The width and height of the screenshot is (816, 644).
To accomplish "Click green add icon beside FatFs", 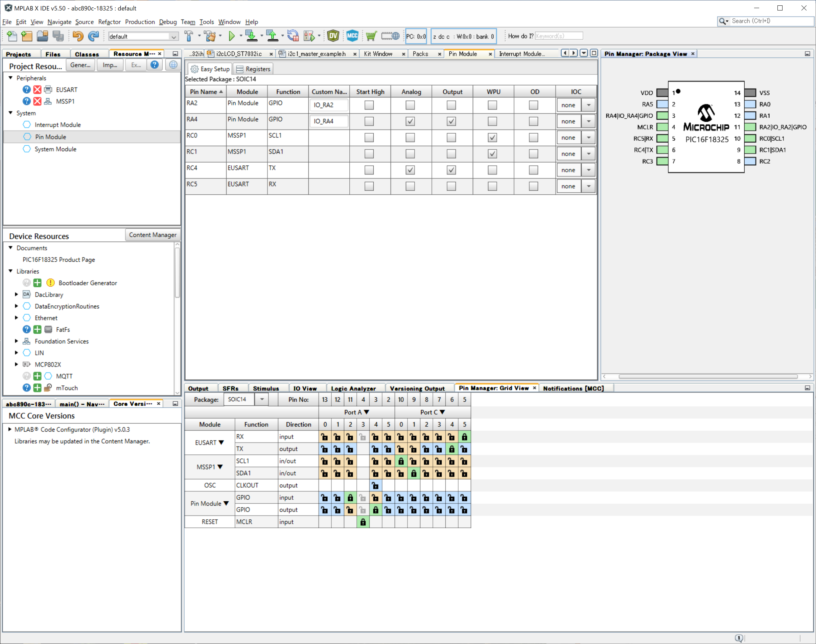I will tap(37, 330).
